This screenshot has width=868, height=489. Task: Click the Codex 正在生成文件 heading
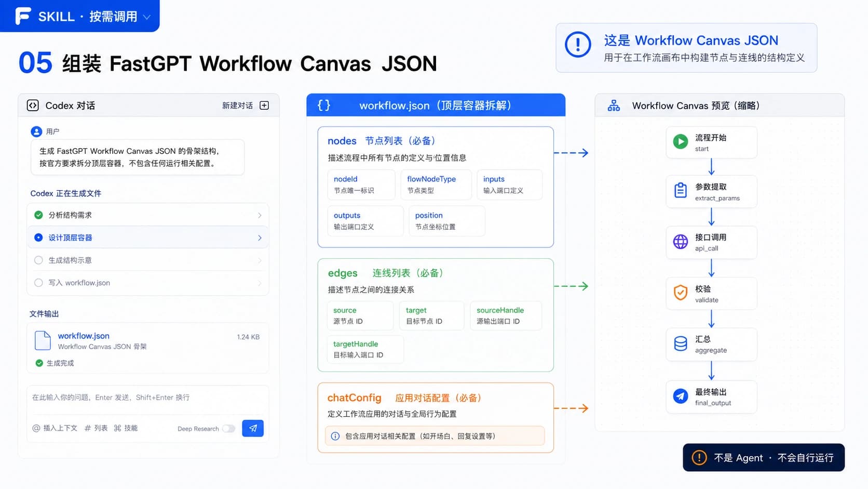tap(66, 193)
